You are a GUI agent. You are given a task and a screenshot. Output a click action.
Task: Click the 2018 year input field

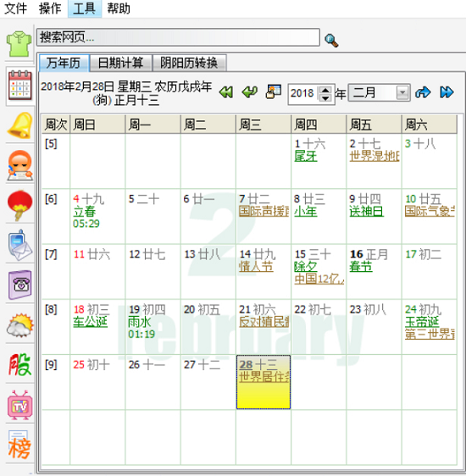pyautogui.click(x=302, y=93)
